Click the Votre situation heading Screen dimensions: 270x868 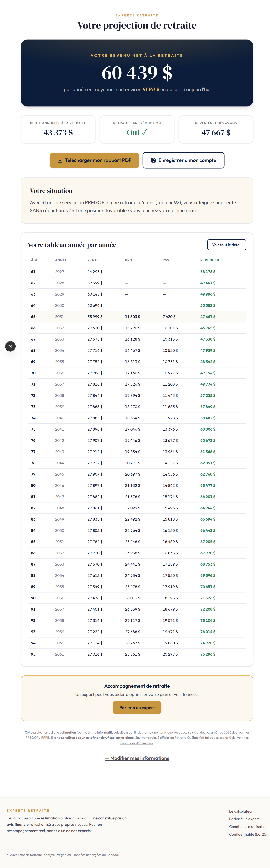(51, 191)
